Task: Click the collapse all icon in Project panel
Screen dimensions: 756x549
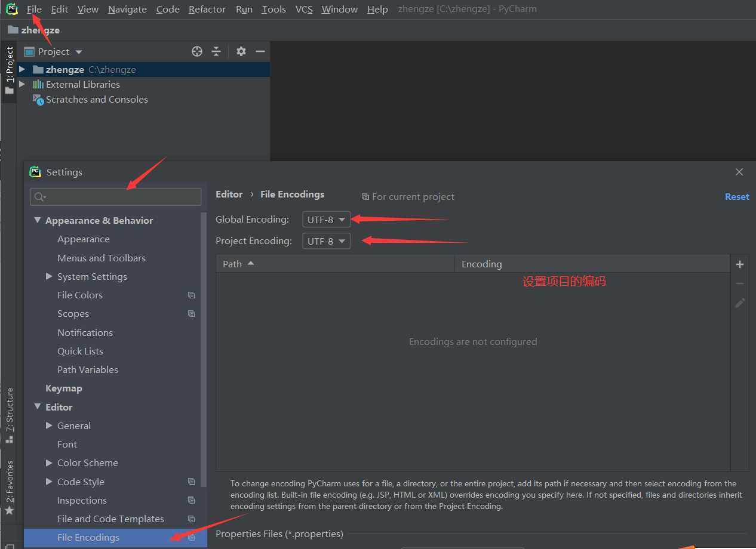Action: pos(216,51)
